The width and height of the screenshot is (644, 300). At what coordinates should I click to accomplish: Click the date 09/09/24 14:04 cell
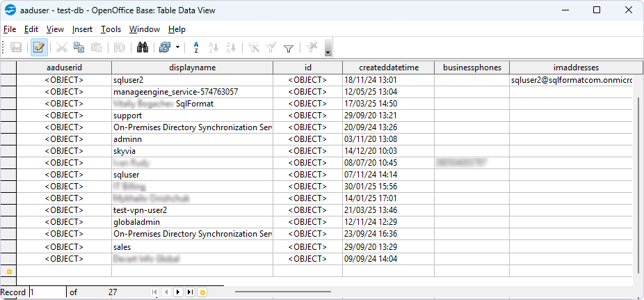(389, 260)
